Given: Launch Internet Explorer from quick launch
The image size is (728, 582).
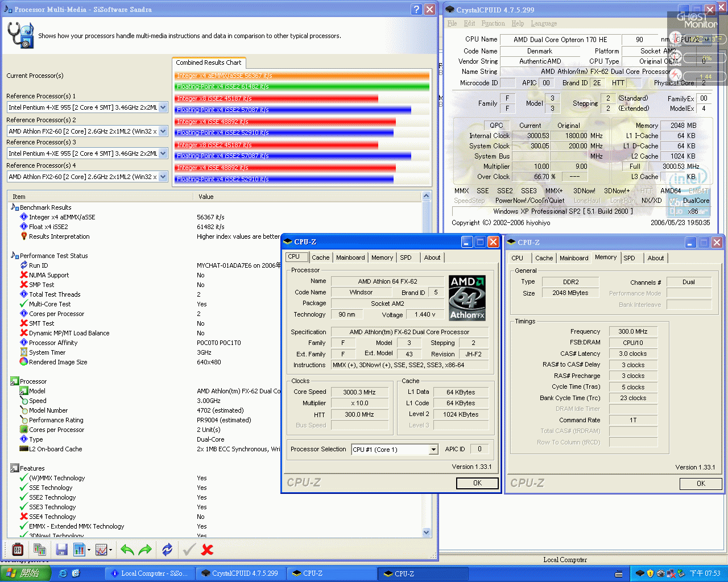Looking at the screenshot, I should pos(63,573).
